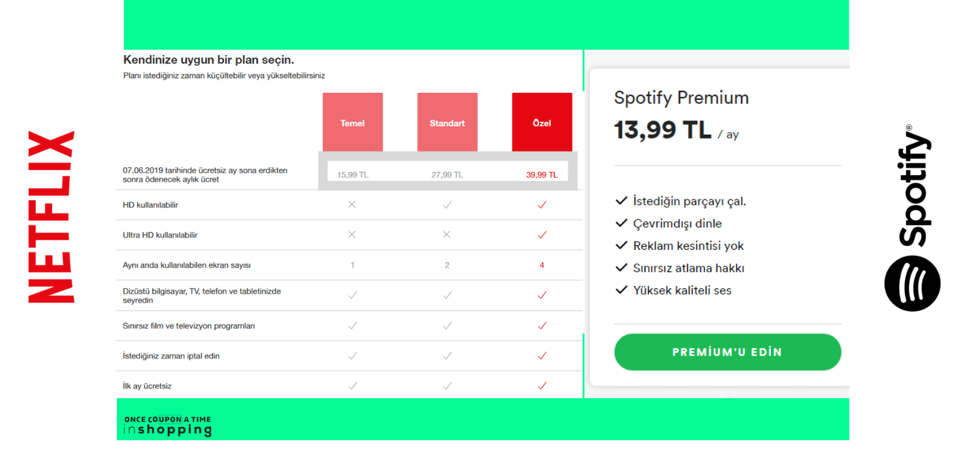The image size is (980, 459).
Task: Click Temel check in Dizüstü bilgisayar row
Action: [x=353, y=295]
